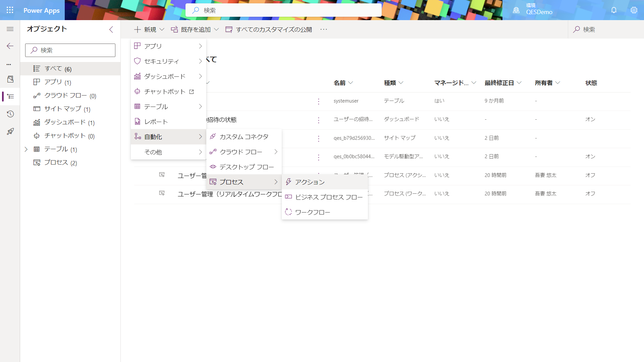Open the 名前 column sort dropdown
Screen dimensions: 644x362
click(351, 83)
